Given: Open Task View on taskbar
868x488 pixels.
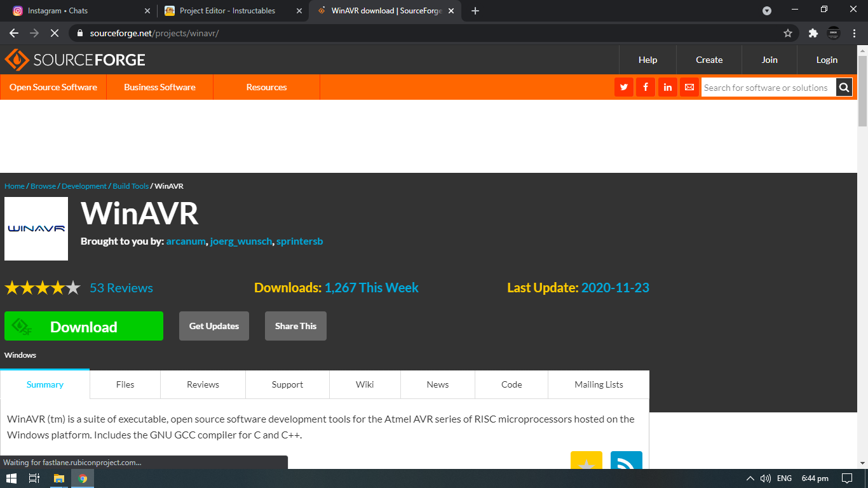Looking at the screenshot, I should [34, 478].
